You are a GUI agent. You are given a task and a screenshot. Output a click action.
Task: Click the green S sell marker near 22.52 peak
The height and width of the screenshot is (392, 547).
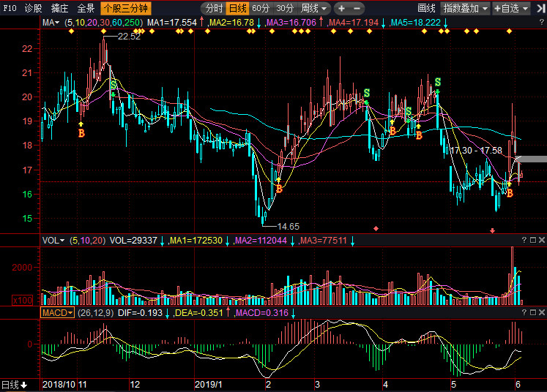tap(113, 85)
